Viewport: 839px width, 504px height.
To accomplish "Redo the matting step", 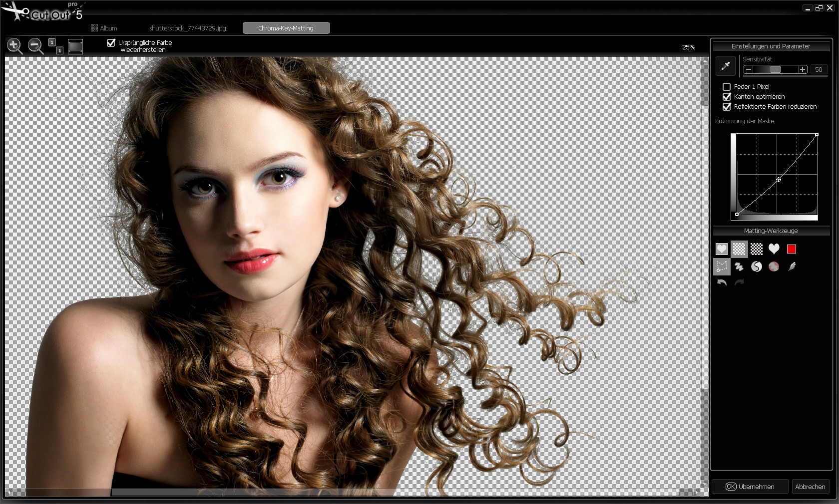I will [739, 282].
